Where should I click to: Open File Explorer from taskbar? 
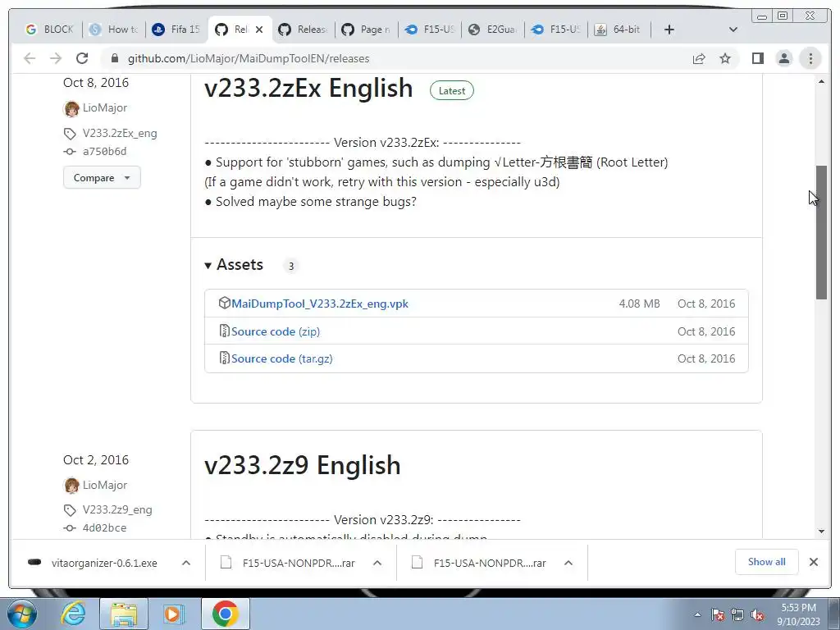click(124, 614)
